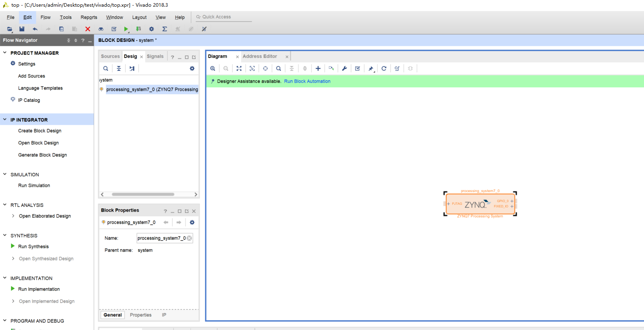
Task: Click the green Run arrow in main toolbar
Action: [x=126, y=29]
